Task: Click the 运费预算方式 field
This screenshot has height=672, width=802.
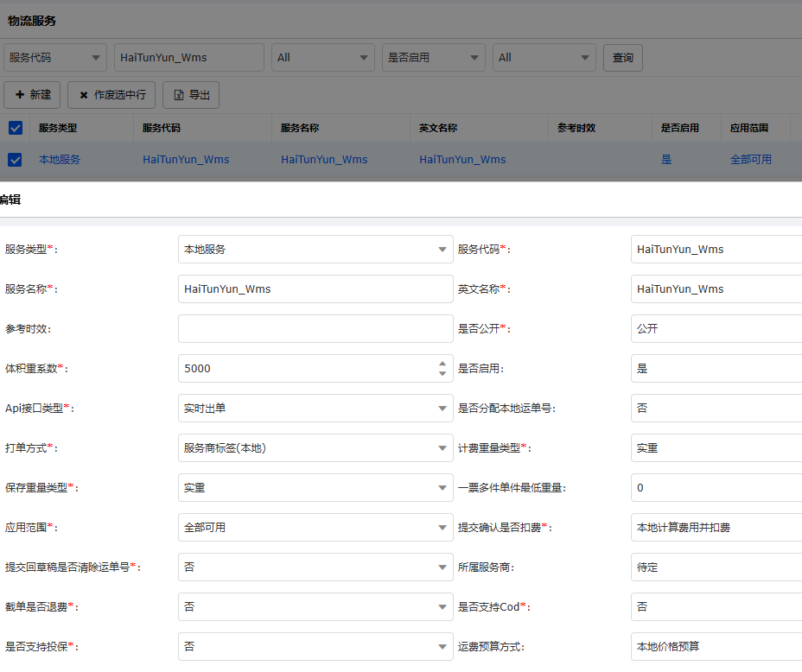Action: point(716,646)
